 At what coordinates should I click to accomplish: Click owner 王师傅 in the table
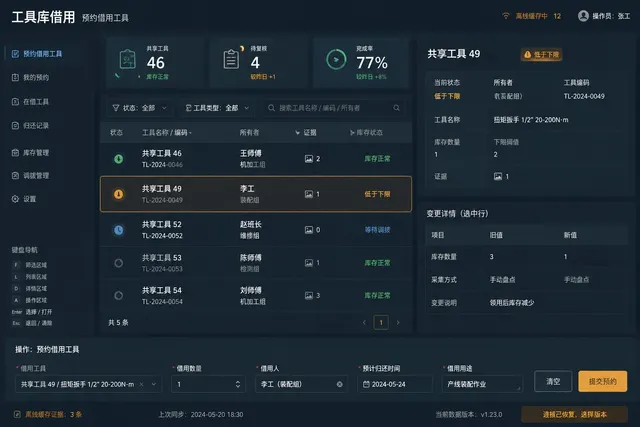point(251,153)
